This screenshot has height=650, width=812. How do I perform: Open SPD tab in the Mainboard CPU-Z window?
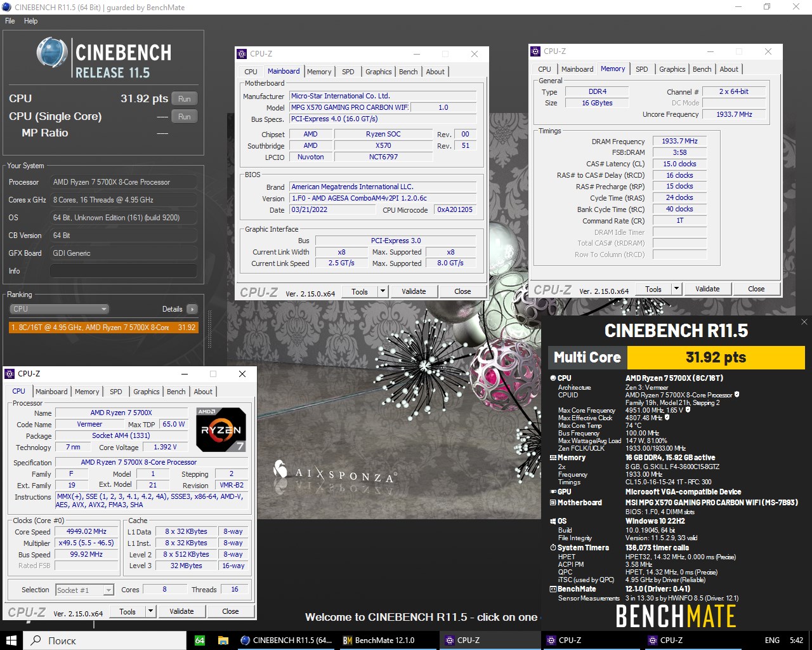click(x=348, y=72)
